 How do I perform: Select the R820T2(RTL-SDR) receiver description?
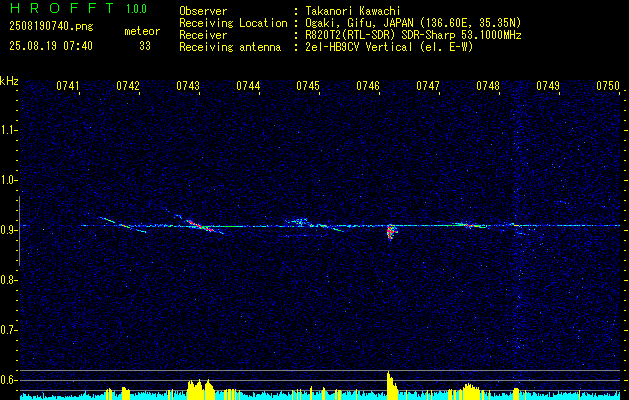413,35
